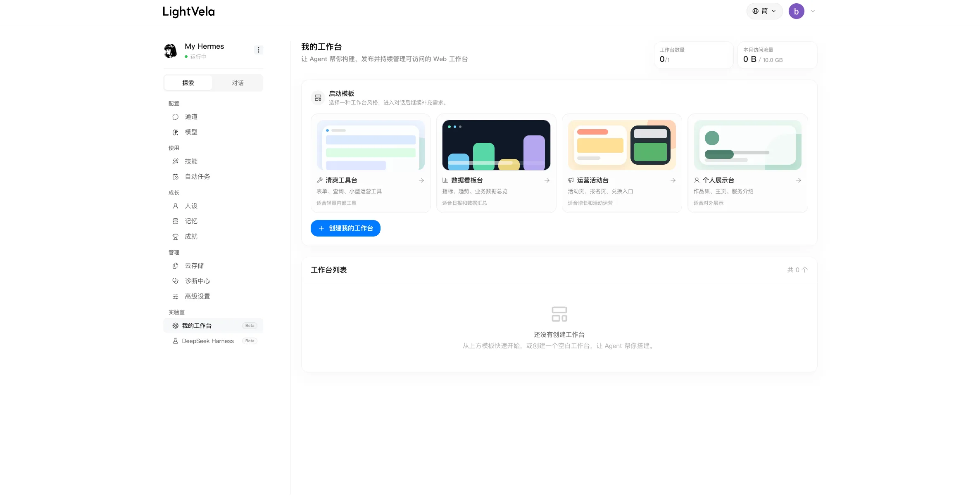Click the arrow on 个人展示台 card
Viewport: 980px width, 504px height.
[798, 180]
